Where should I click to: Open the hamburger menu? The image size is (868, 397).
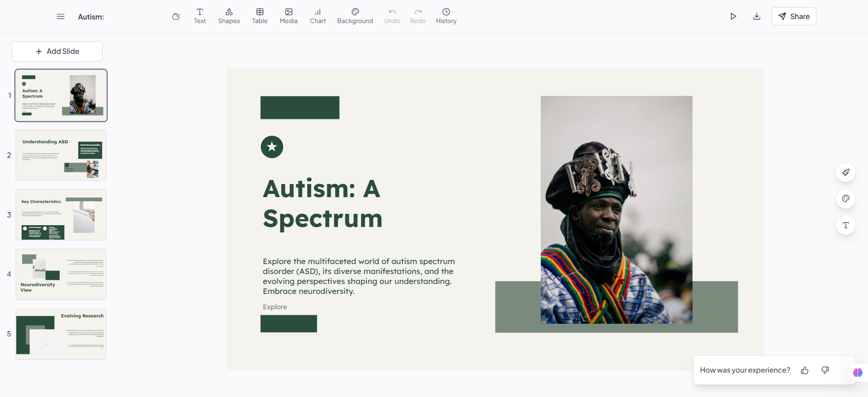tap(61, 17)
